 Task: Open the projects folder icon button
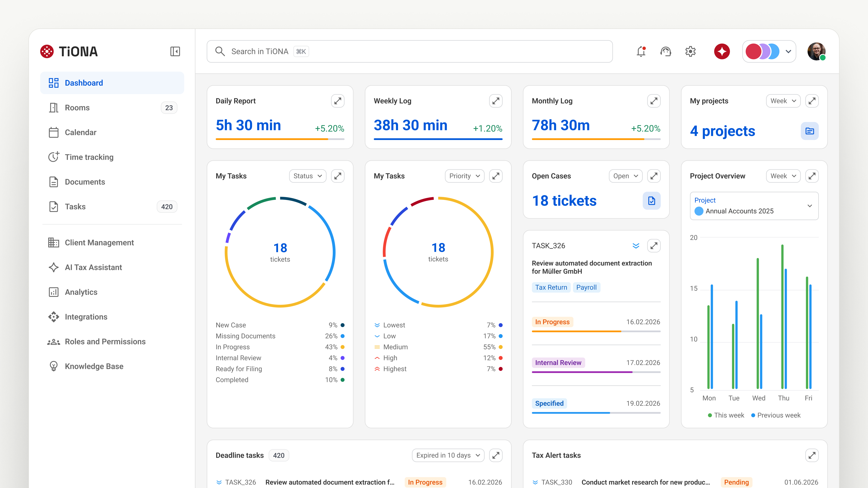click(809, 131)
